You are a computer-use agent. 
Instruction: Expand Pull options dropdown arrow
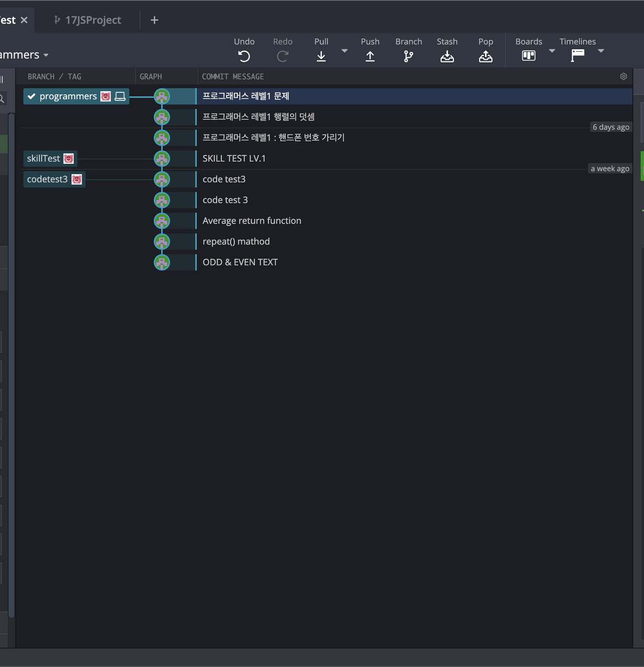(345, 51)
